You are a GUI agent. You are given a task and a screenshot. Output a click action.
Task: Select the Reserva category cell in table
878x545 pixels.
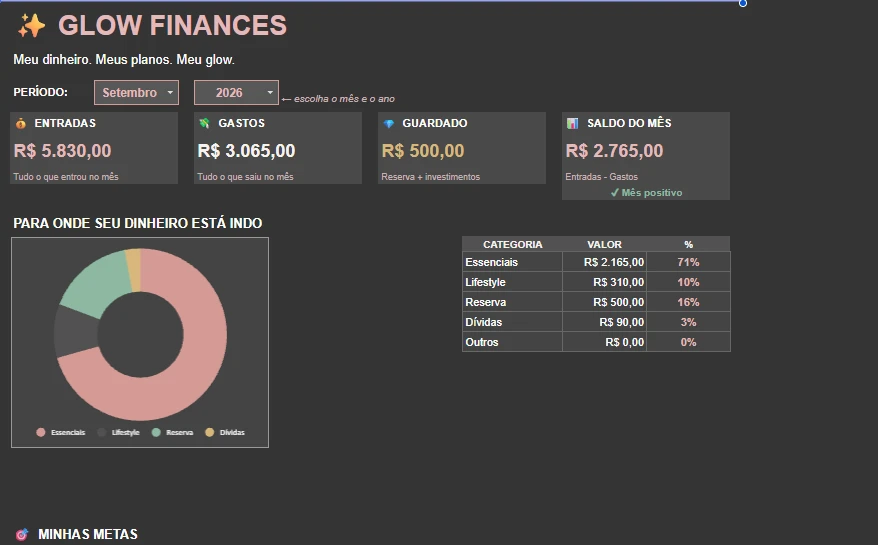coord(512,302)
